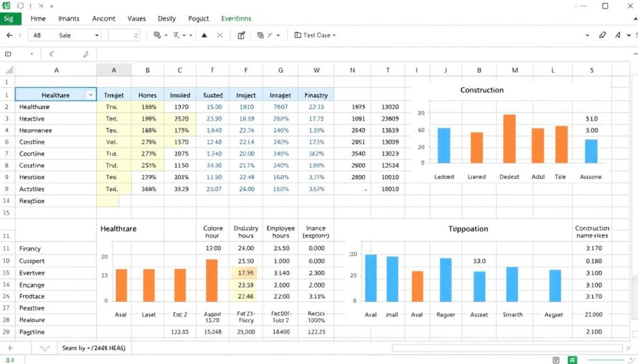The height and width of the screenshot is (364, 638).
Task: Click the undo/refresh icon in title bar
Action: pos(21,6)
